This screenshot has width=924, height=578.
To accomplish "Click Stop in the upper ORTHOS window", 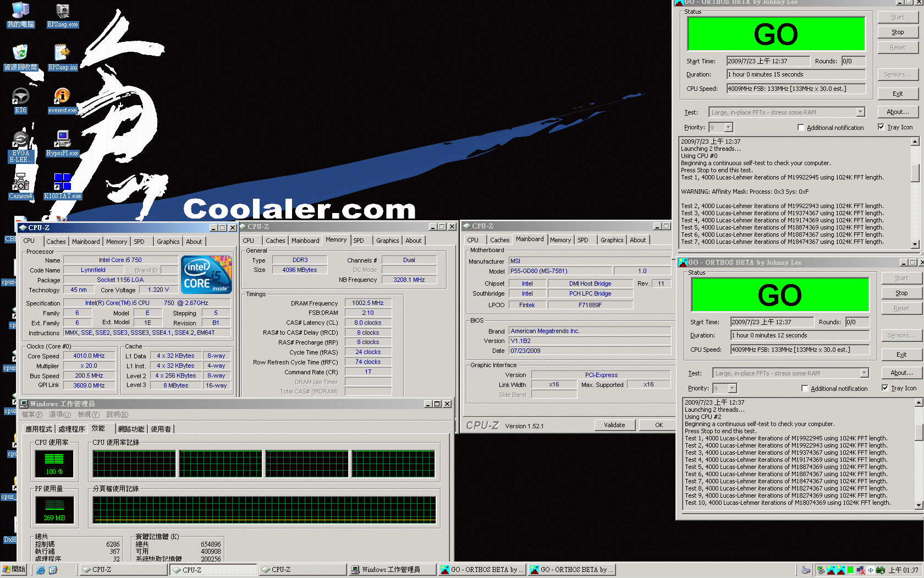I will 898,32.
